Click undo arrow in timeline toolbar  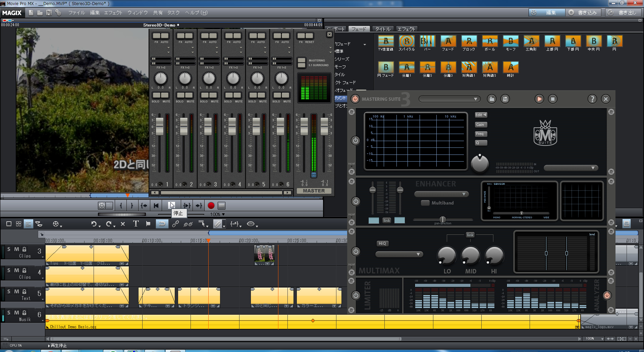pos(94,224)
